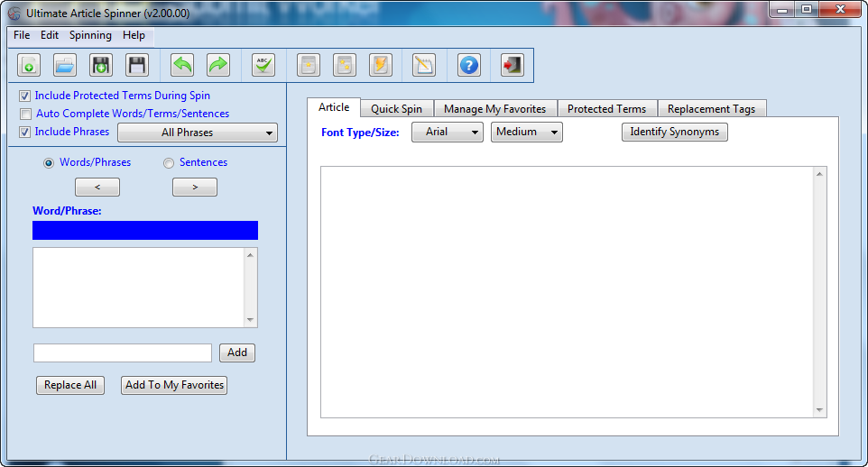The image size is (868, 467).
Task: Open the All Phrases dropdown
Action: [198, 133]
